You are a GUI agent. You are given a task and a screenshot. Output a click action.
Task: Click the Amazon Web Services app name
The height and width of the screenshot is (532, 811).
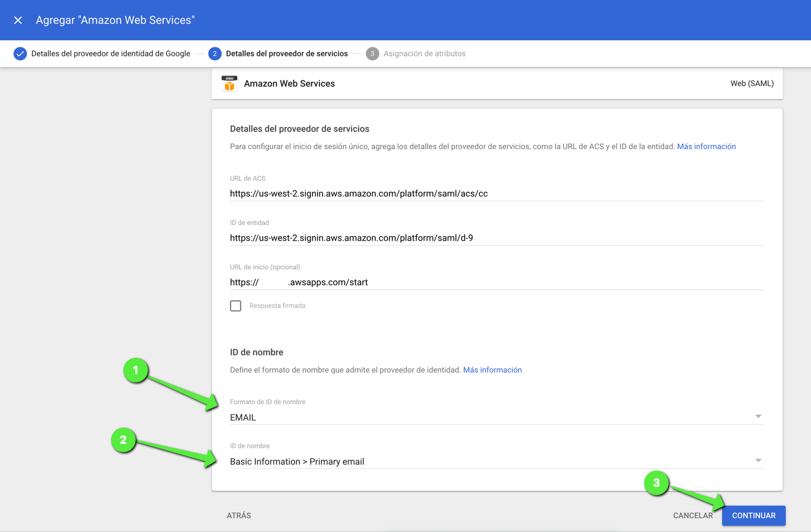point(289,83)
